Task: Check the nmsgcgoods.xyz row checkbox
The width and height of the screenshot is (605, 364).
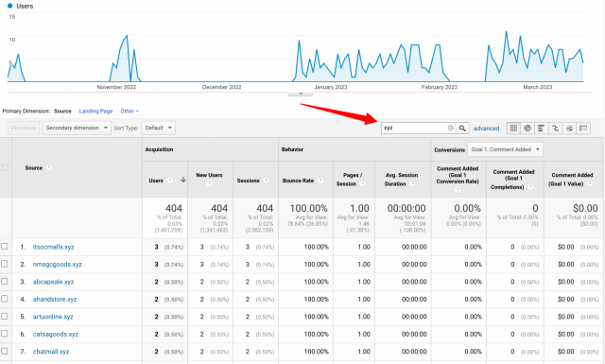Action: click(x=4, y=264)
